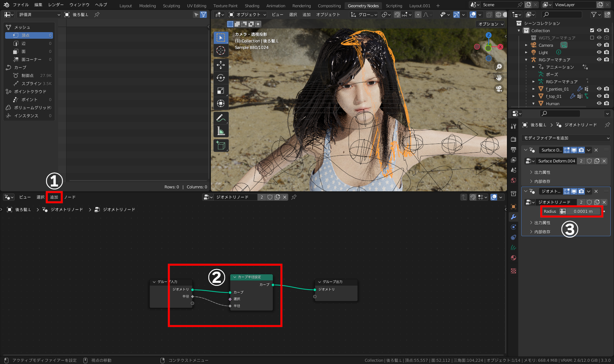Screen dimensions: 614x364
Task: Expand the 出力属性 section under Surface Deform
Action: click(x=542, y=172)
